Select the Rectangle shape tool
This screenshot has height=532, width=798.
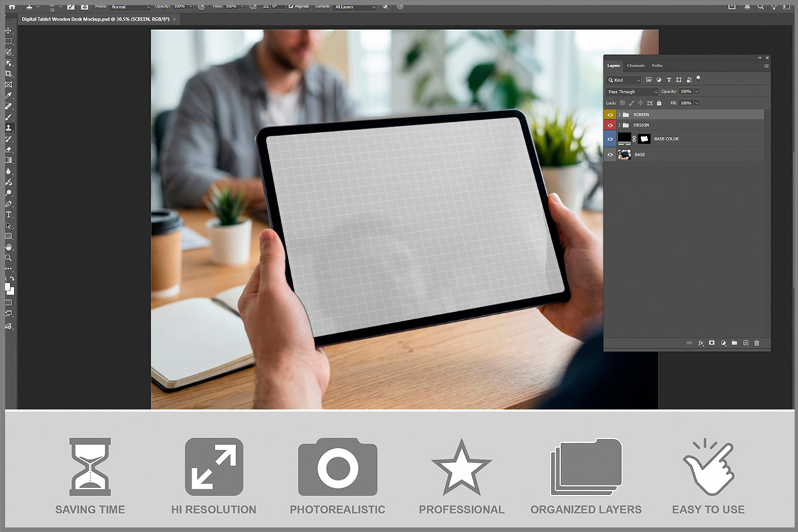(9, 236)
